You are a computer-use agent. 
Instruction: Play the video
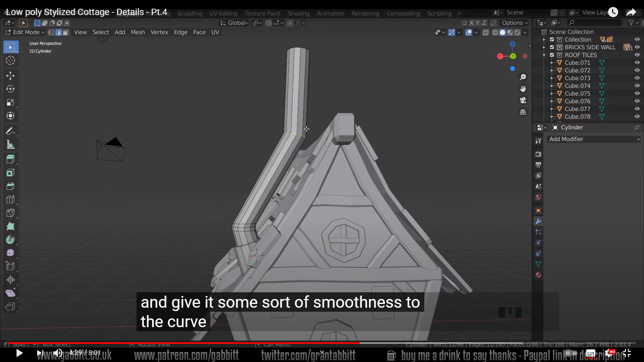click(x=19, y=353)
